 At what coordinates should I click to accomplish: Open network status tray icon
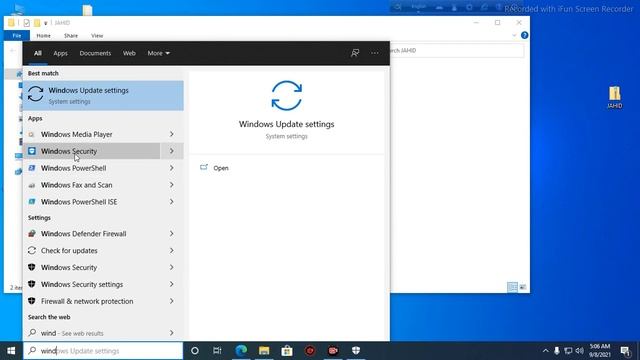pyautogui.click(x=568, y=351)
